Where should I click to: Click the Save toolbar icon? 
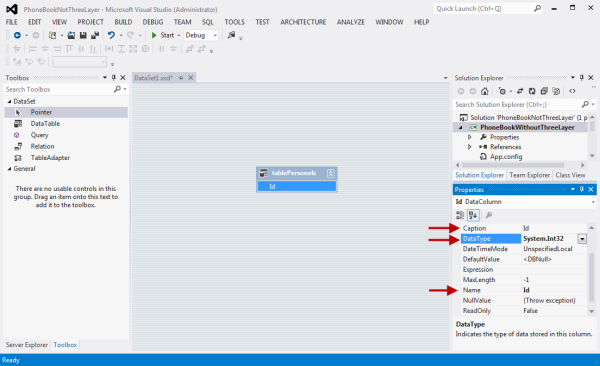(83, 35)
